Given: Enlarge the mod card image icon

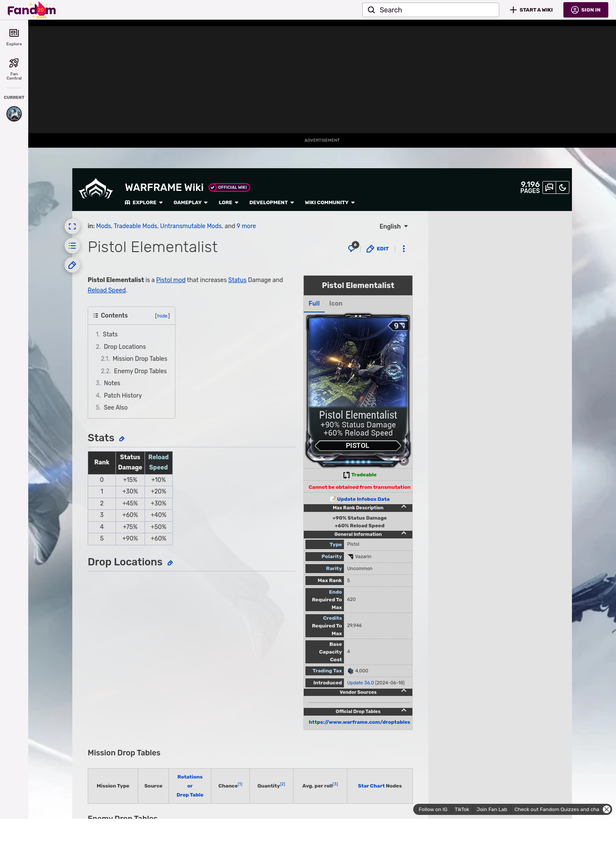Looking at the screenshot, I should 403,461.
